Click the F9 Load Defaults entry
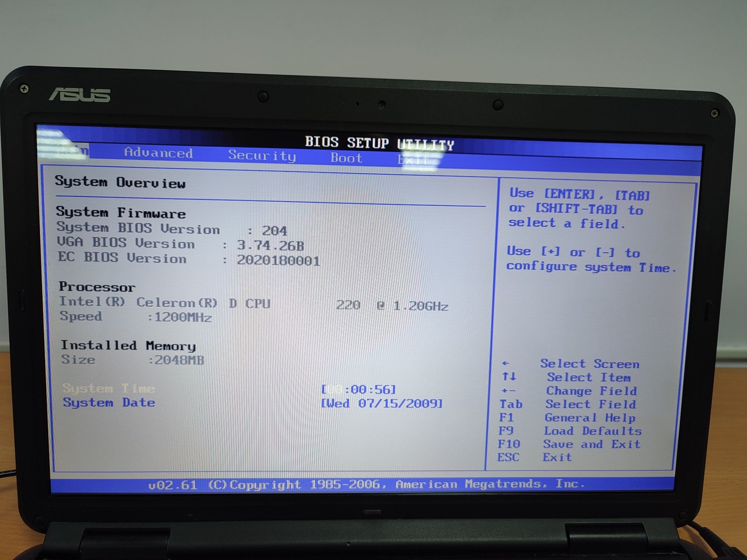This screenshot has width=747, height=560. point(570,431)
